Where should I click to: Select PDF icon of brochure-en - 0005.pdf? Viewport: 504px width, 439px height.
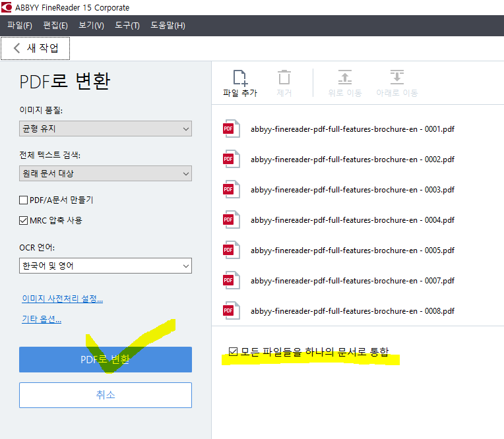(231, 250)
